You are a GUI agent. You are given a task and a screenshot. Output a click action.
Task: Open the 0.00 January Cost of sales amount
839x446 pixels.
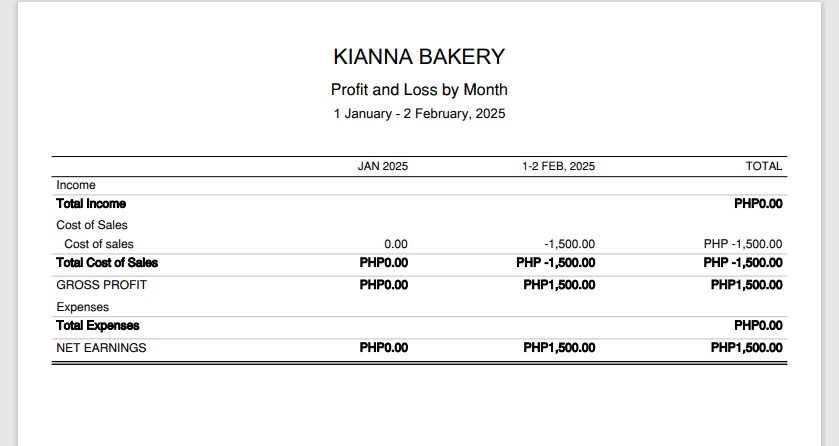click(396, 244)
